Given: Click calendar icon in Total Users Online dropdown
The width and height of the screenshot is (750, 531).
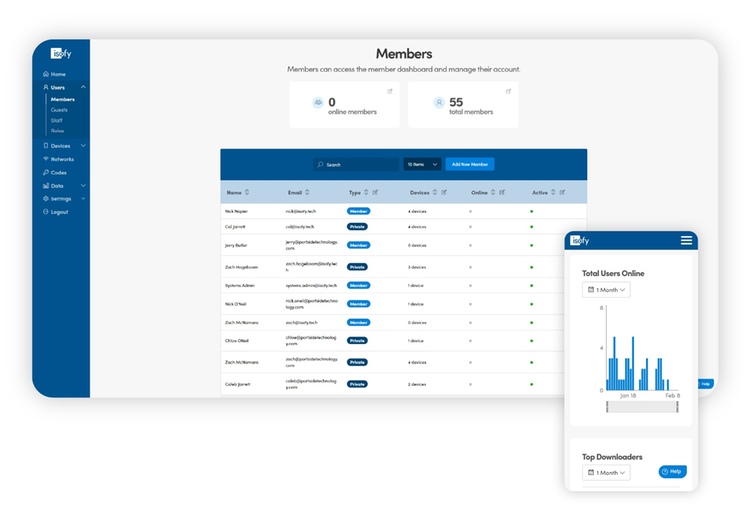Looking at the screenshot, I should [591, 289].
